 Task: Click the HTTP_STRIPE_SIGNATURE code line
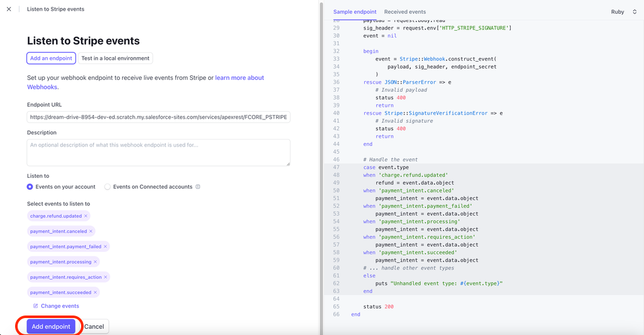pos(437,28)
